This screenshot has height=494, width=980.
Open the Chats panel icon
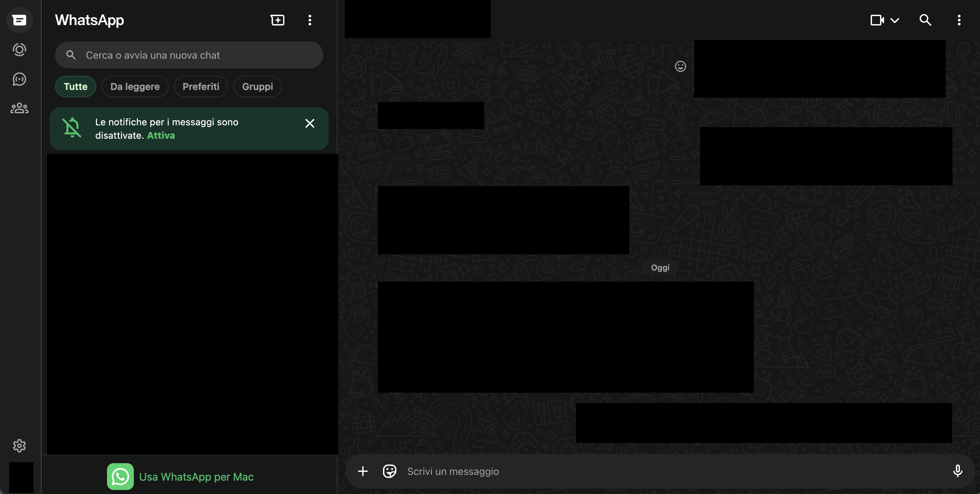pos(19,20)
